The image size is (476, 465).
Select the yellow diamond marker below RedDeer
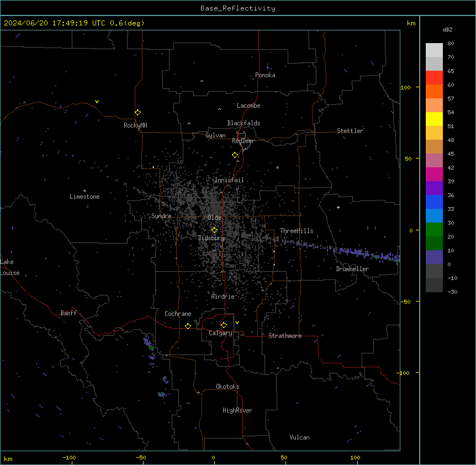[235, 155]
